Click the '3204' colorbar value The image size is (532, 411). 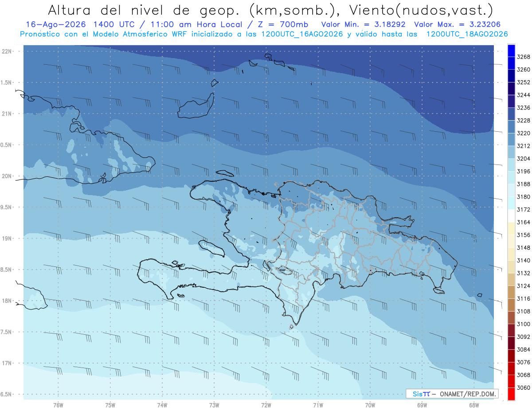click(524, 159)
